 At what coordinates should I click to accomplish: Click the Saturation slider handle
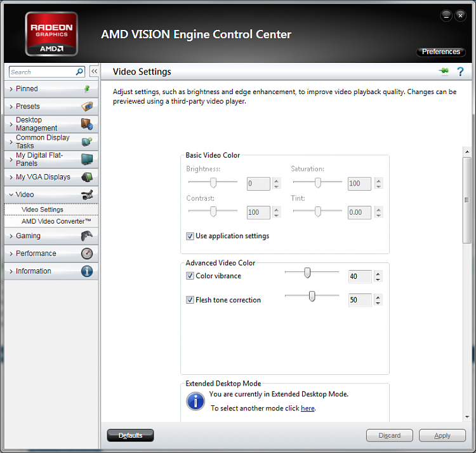(318, 182)
